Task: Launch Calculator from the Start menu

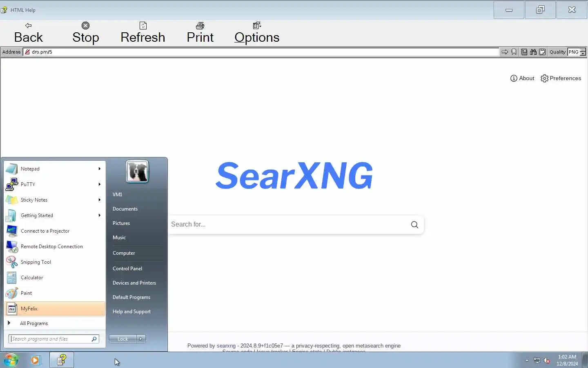Action: tap(55, 278)
